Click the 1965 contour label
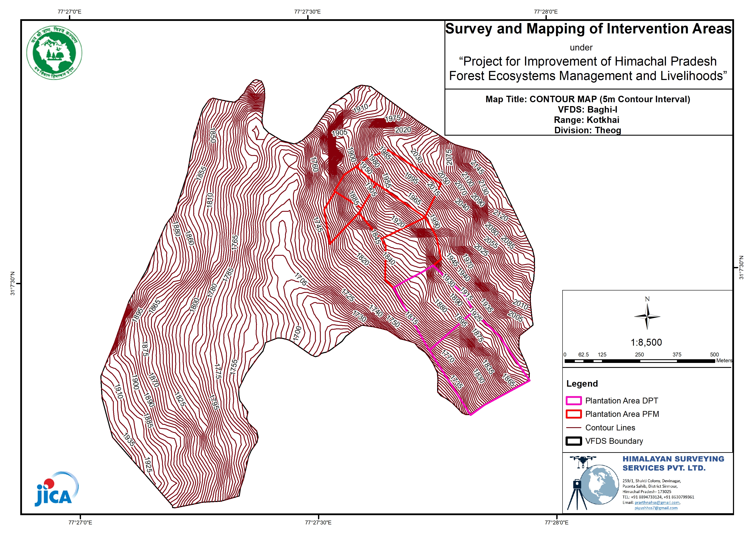This screenshot has width=756, height=535. pos(414,199)
